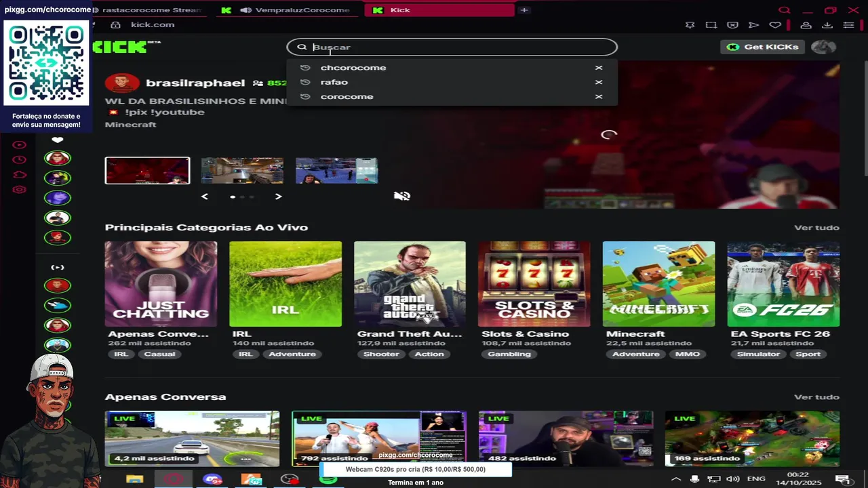Go to previous featured stream arrow
Viewport: 868px width, 488px height.
pos(205,197)
